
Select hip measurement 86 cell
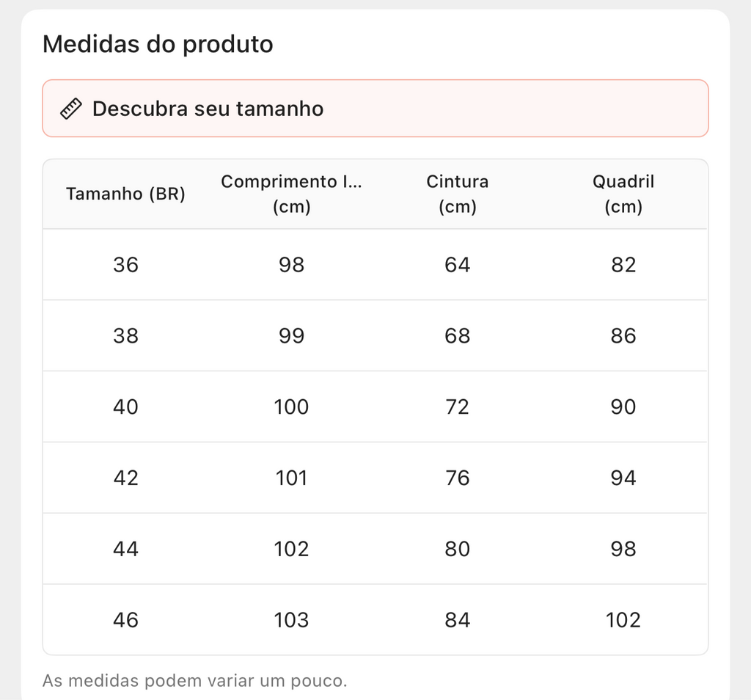[623, 336]
